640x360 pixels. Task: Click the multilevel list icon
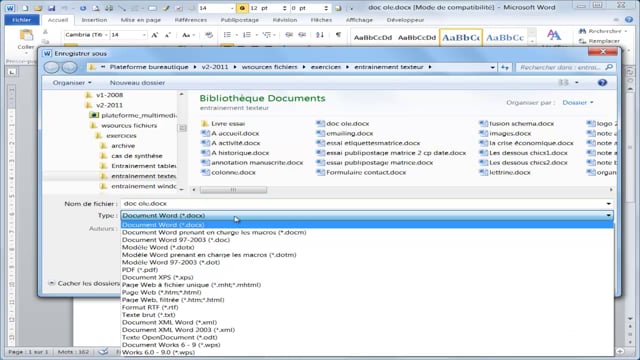pos(267,35)
